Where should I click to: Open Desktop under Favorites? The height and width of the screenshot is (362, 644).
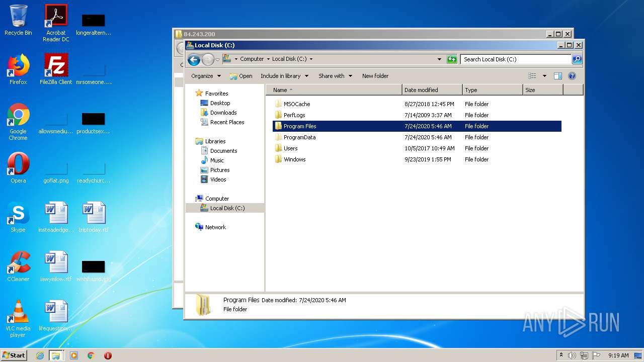point(220,103)
